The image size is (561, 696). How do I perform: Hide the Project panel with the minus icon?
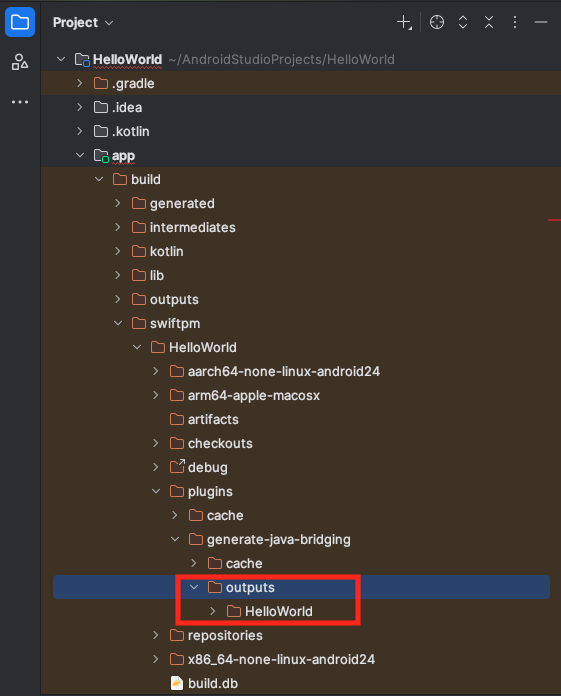point(541,22)
